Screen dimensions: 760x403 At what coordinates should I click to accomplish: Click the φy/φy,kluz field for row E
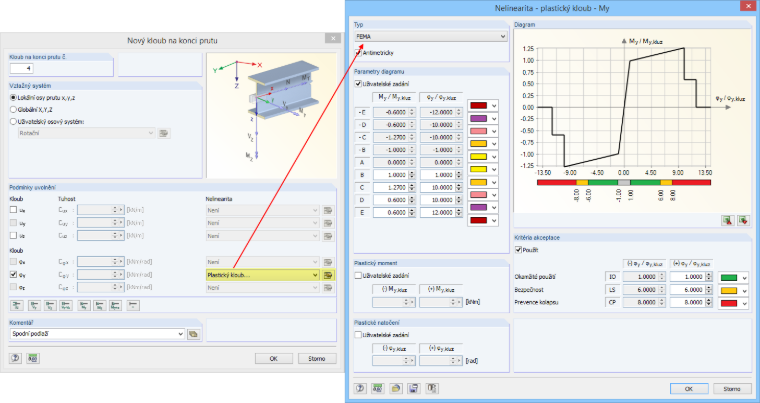(x=441, y=212)
